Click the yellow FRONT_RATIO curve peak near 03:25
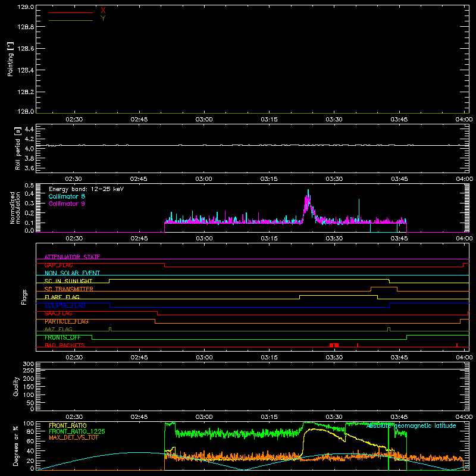Image resolution: width=476 pixels, height=476 pixels. [313, 429]
